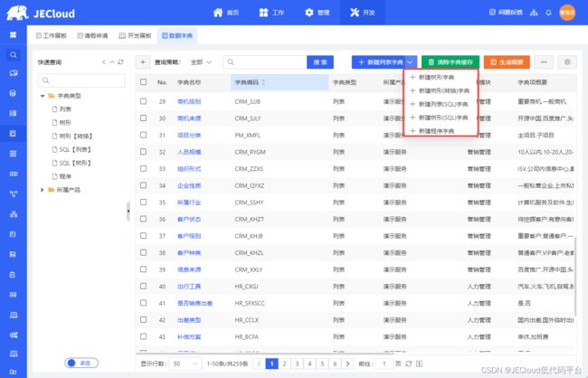Click the notification bell icon
This screenshot has height=378, width=588.
[549, 13]
